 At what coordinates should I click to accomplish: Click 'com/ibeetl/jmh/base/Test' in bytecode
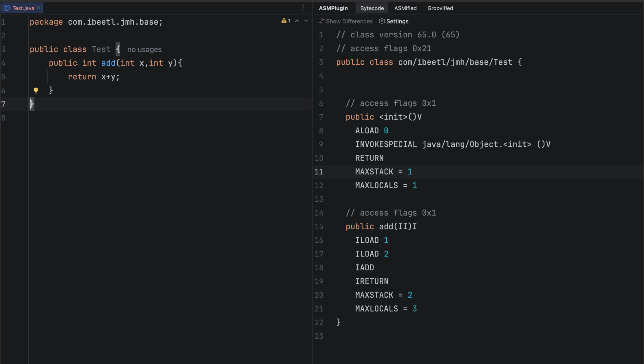455,62
